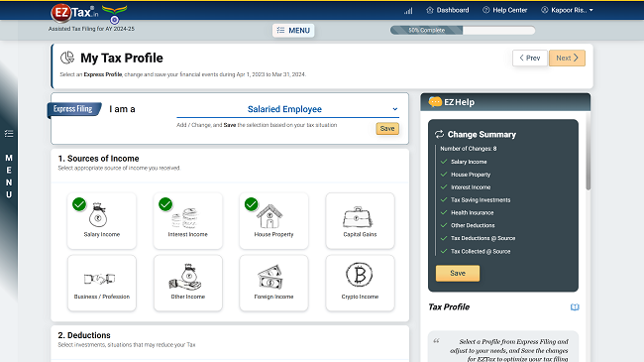Viewport: 644px width, 362px height.
Task: Click green checkmark on House Property
Action: 252,204
